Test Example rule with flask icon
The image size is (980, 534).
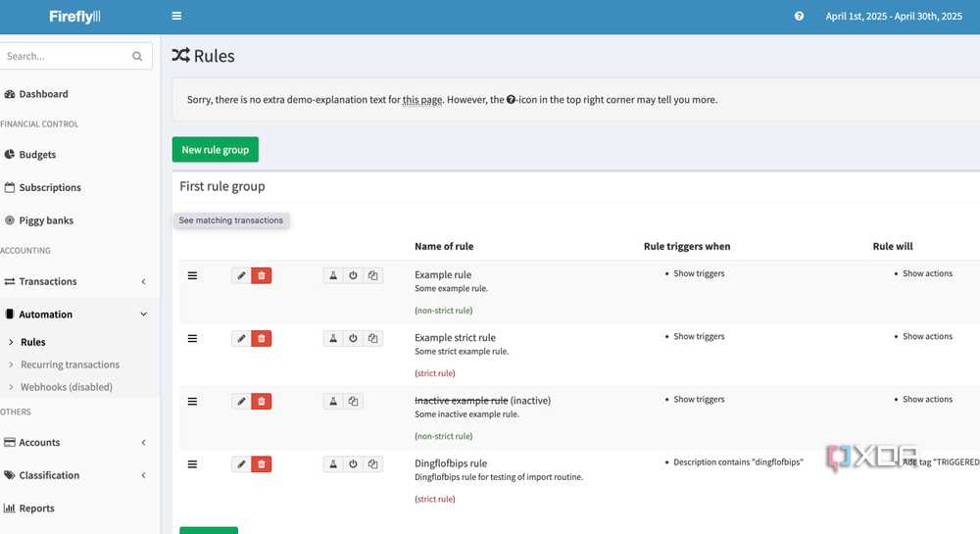(333, 275)
